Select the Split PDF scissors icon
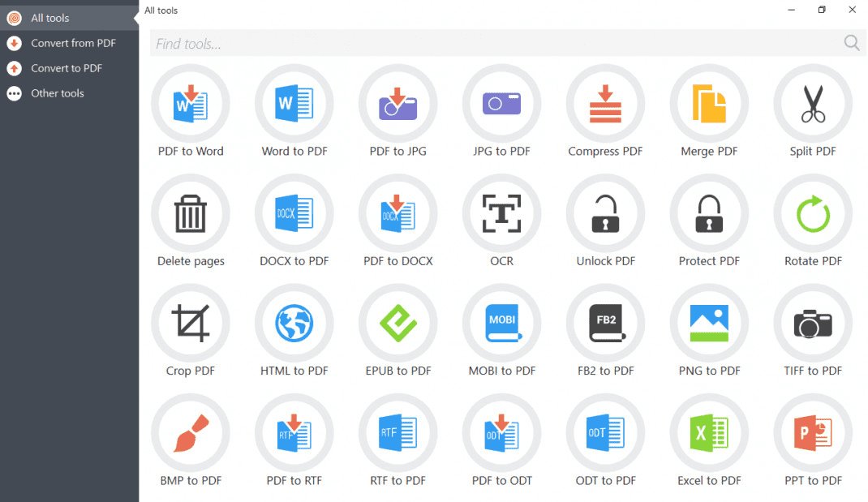The height and width of the screenshot is (502, 868). coord(813,104)
